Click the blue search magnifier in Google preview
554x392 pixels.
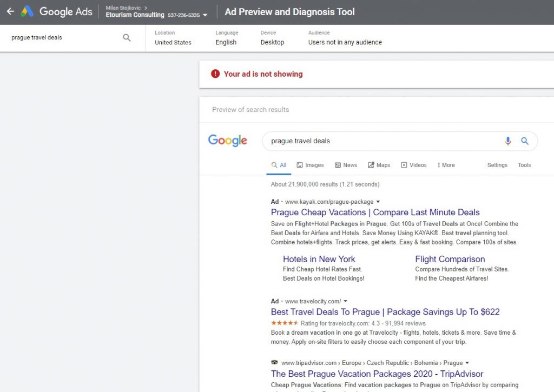click(x=525, y=141)
